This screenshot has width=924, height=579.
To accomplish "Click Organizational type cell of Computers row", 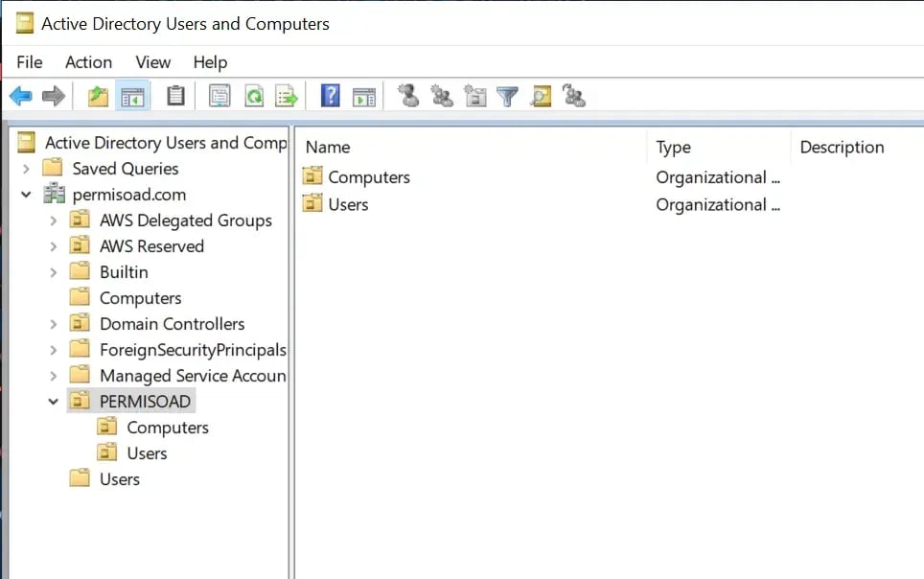I will [718, 177].
